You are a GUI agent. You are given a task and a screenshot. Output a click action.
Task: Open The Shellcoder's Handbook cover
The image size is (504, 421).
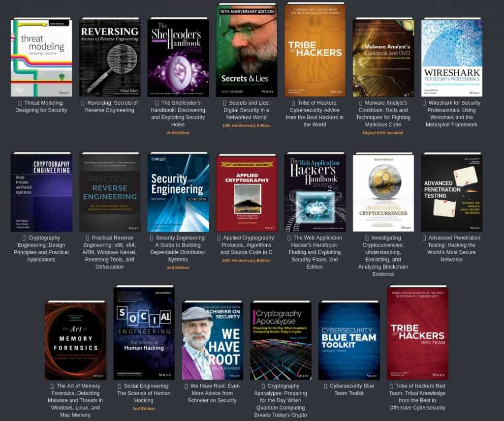click(x=178, y=58)
